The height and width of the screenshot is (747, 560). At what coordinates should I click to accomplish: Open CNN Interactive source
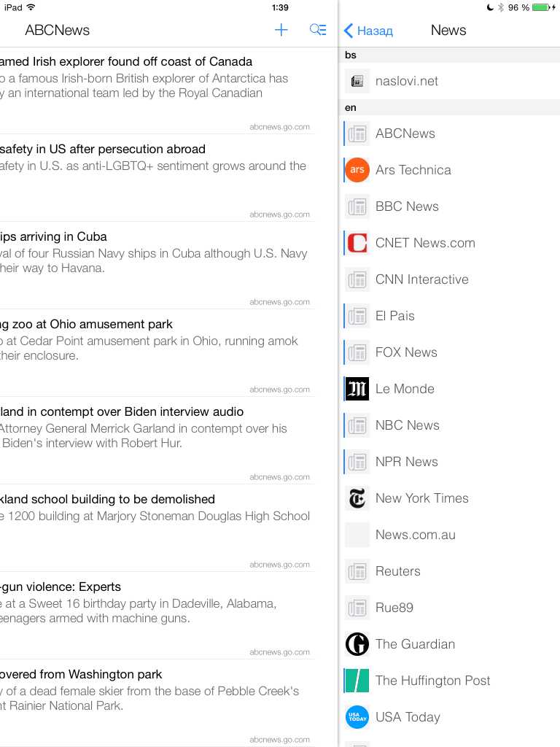tap(449, 279)
